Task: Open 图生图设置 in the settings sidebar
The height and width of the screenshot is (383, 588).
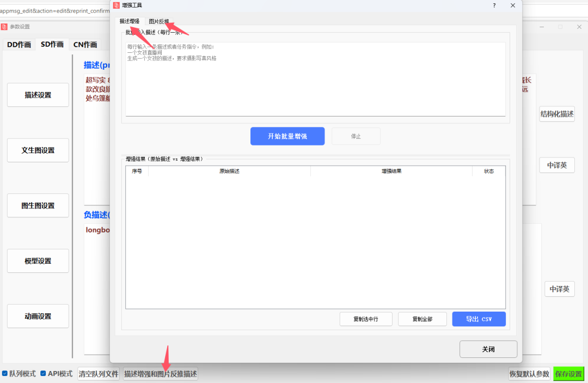Action: [x=38, y=205]
